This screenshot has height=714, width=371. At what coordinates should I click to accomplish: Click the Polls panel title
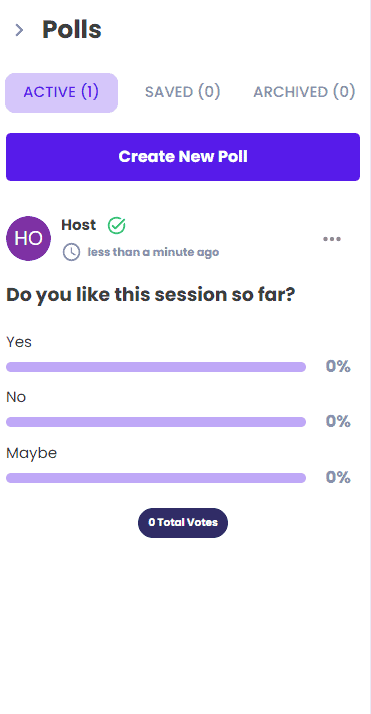72,30
